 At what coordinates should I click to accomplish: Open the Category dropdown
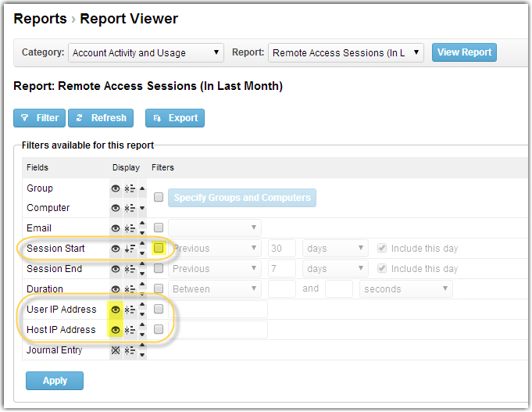point(146,53)
